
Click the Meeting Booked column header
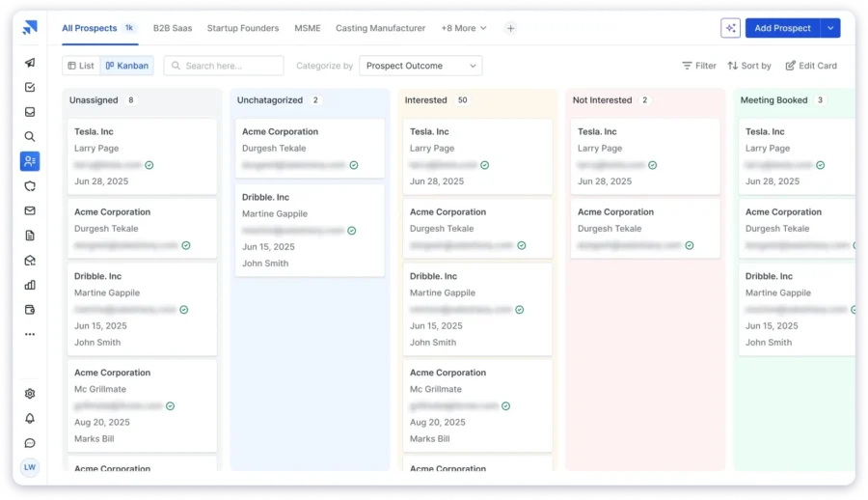773,100
